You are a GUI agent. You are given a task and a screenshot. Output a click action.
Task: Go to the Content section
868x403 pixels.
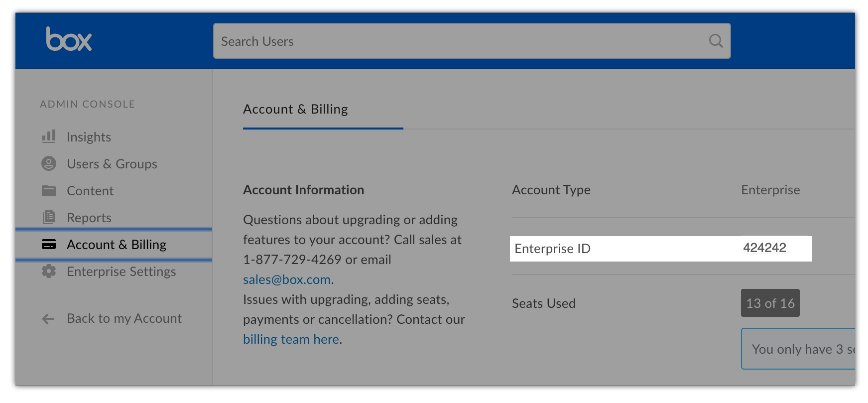[x=90, y=191]
